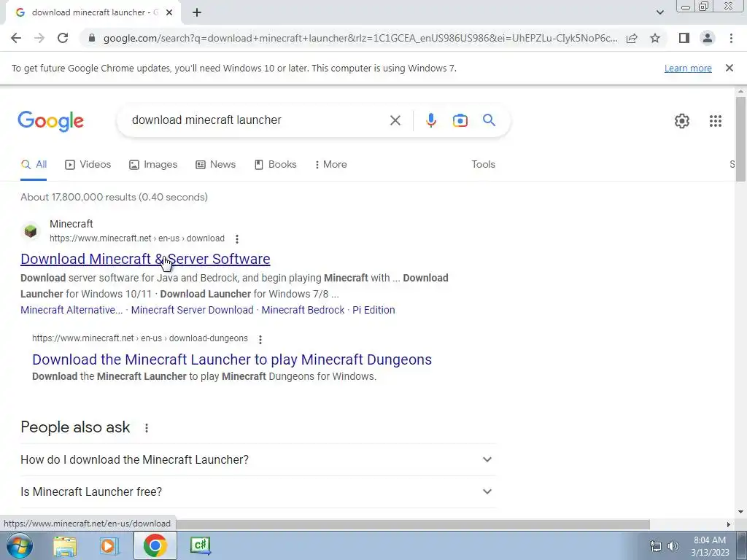Open options for the minecraft.net download result
The image size is (747, 560).
(x=237, y=238)
